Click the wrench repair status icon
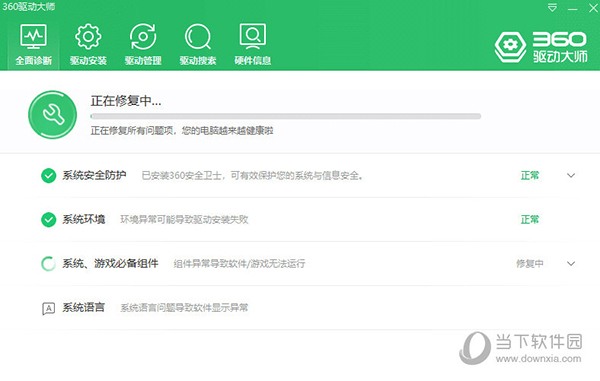Screen dimensions: 600x381 click(x=52, y=115)
